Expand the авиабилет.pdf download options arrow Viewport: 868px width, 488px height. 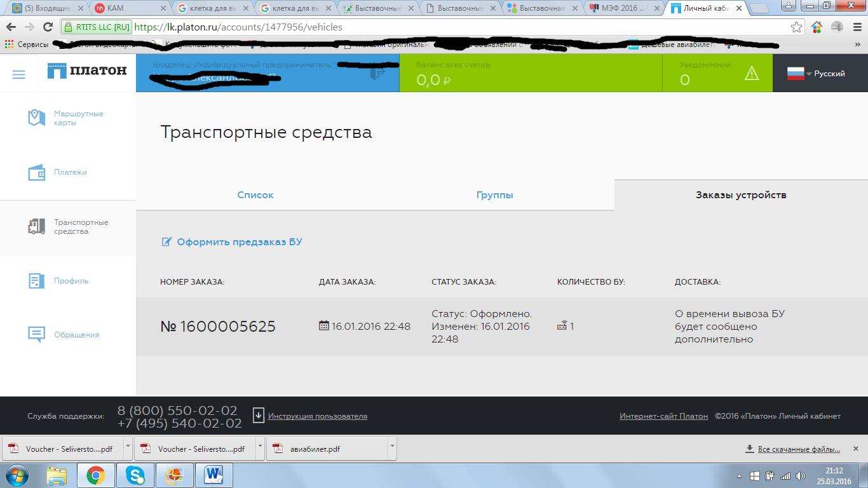(391, 449)
